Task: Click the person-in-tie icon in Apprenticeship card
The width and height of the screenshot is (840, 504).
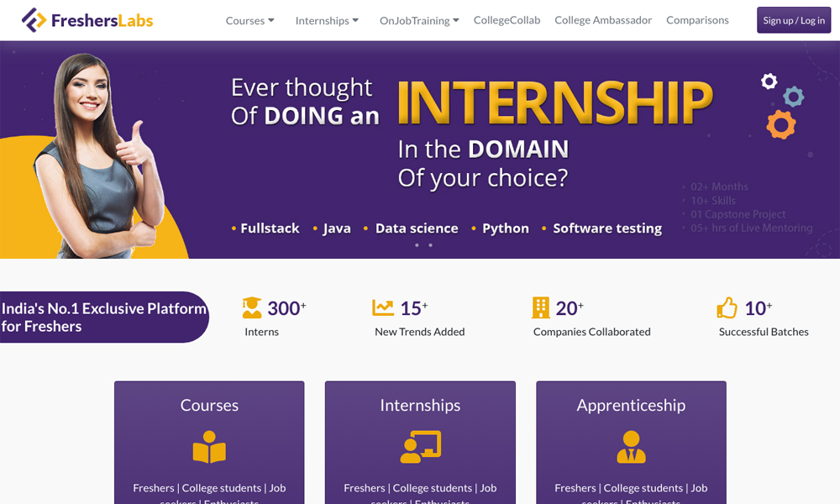Action: pyautogui.click(x=631, y=447)
